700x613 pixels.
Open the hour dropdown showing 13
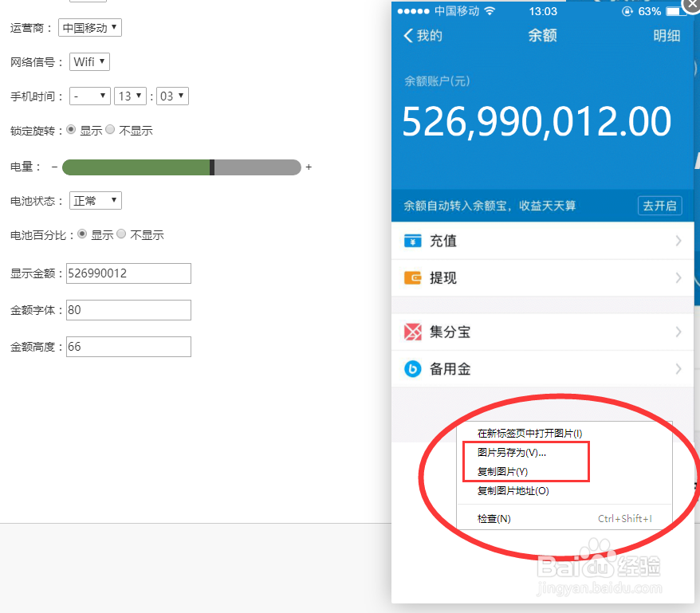(130, 96)
